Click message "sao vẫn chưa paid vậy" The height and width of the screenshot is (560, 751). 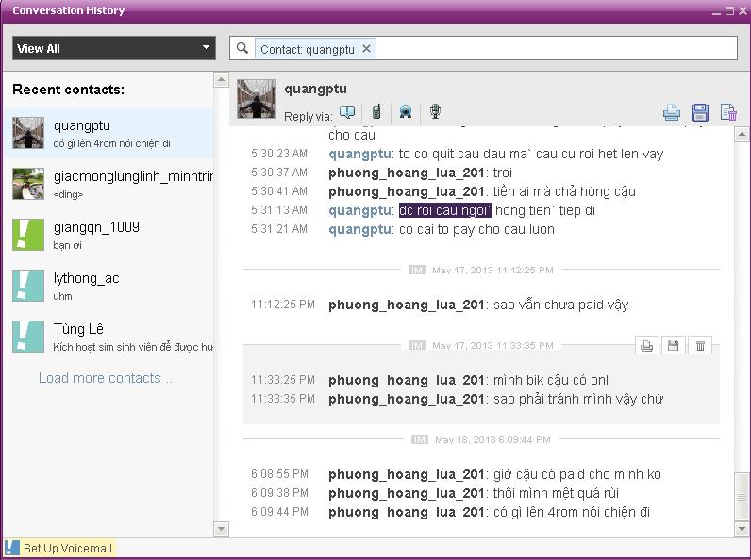tap(560, 305)
